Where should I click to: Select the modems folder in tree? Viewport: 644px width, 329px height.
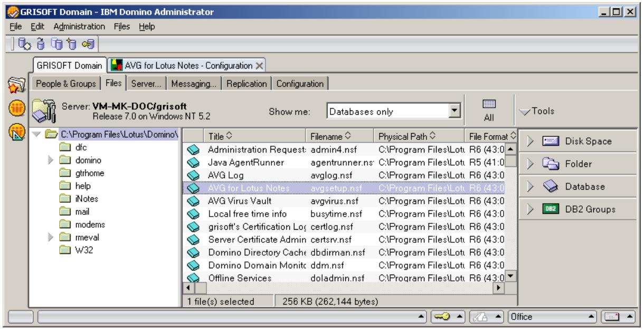point(89,224)
